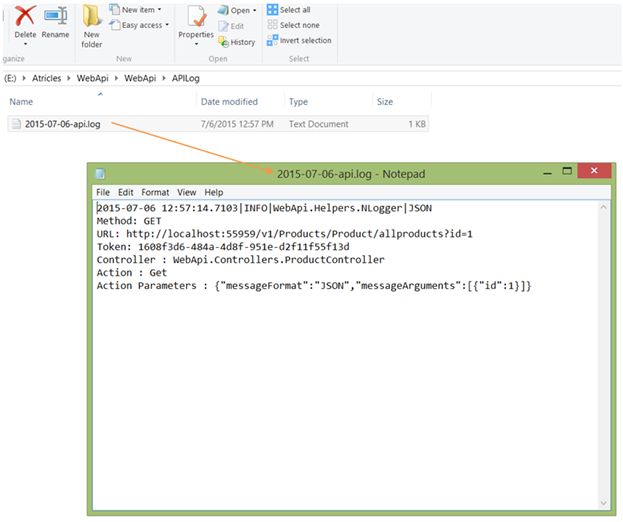Screen dimensions: 623x522
Task: Click the New item icon
Action: click(x=114, y=10)
